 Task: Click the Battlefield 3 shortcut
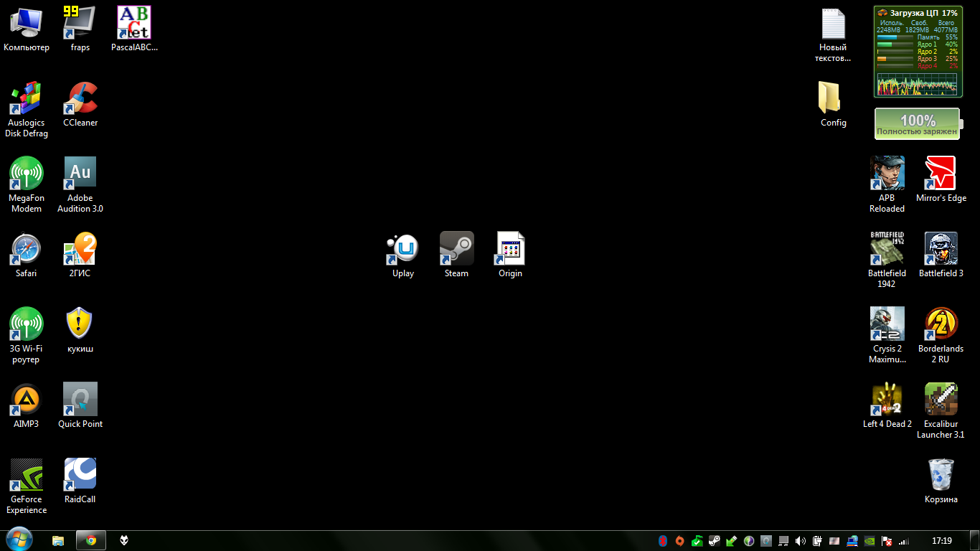tap(941, 255)
